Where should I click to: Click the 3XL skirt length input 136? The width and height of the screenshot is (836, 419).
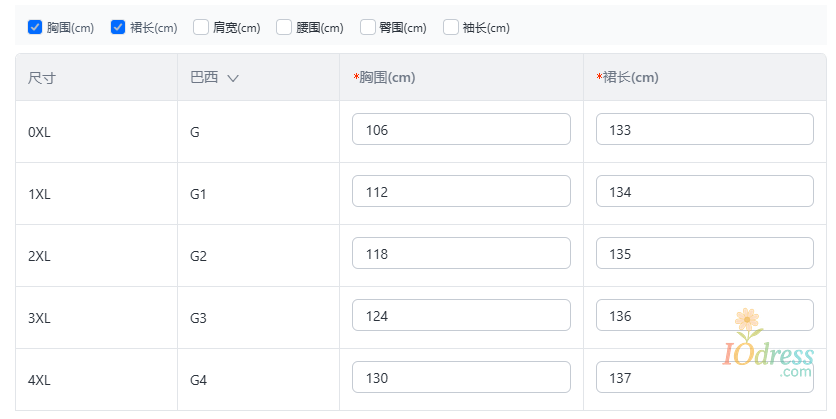click(705, 315)
